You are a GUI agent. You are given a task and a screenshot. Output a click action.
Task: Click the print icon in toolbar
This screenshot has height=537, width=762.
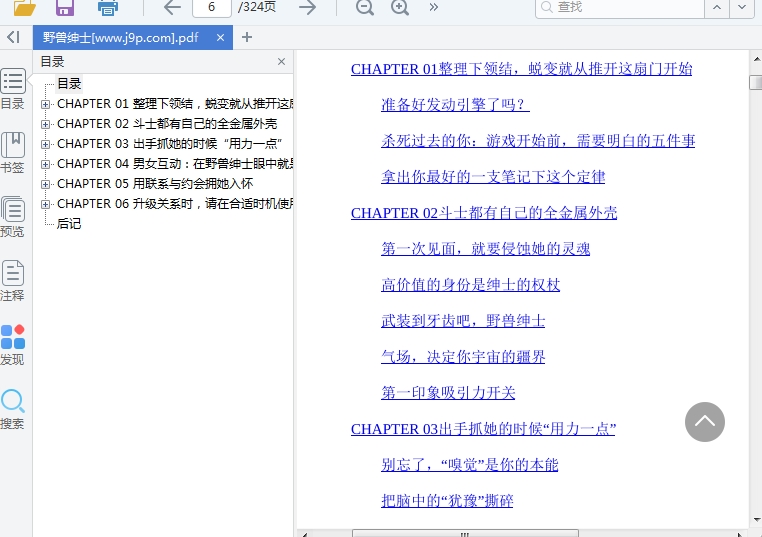tap(108, 8)
